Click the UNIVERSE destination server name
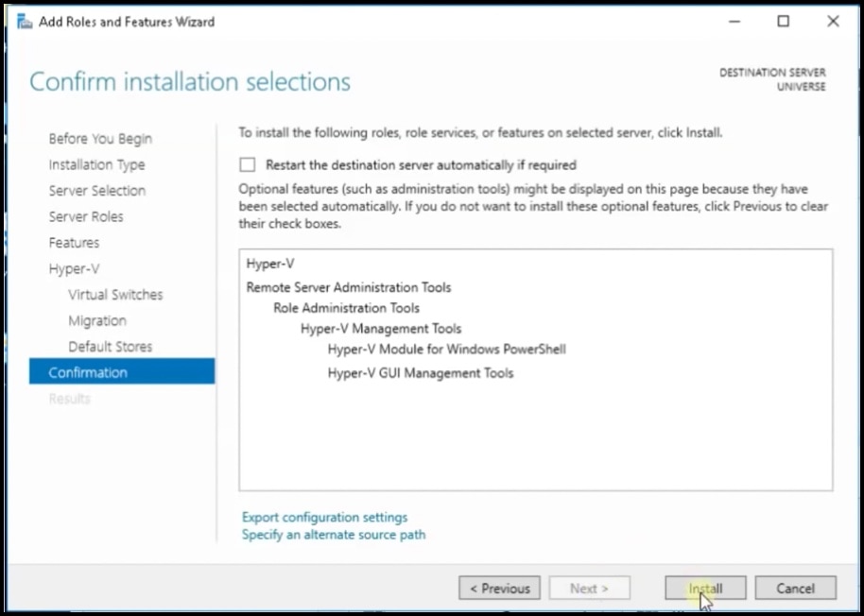Viewport: 864px width, 616px height. [x=802, y=87]
